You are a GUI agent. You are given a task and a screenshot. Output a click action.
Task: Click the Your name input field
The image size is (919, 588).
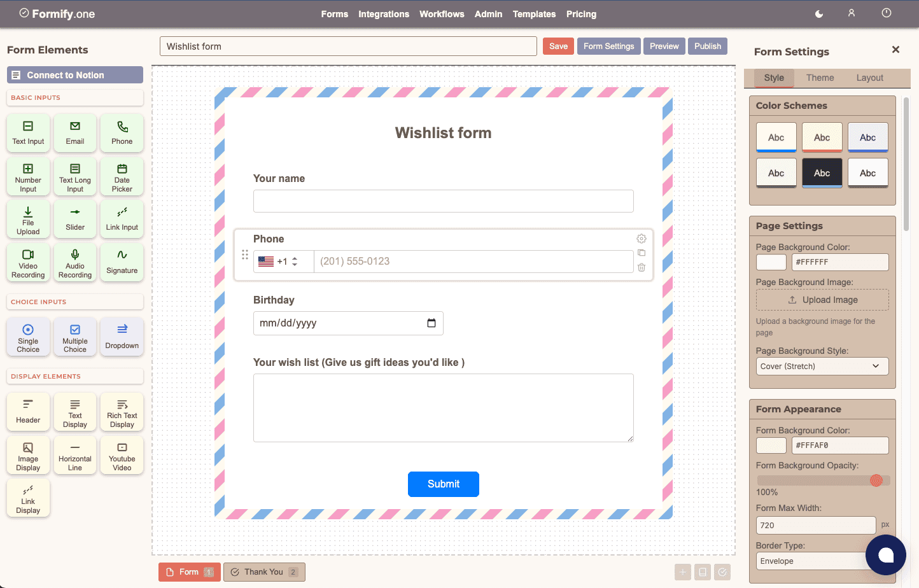(x=443, y=201)
